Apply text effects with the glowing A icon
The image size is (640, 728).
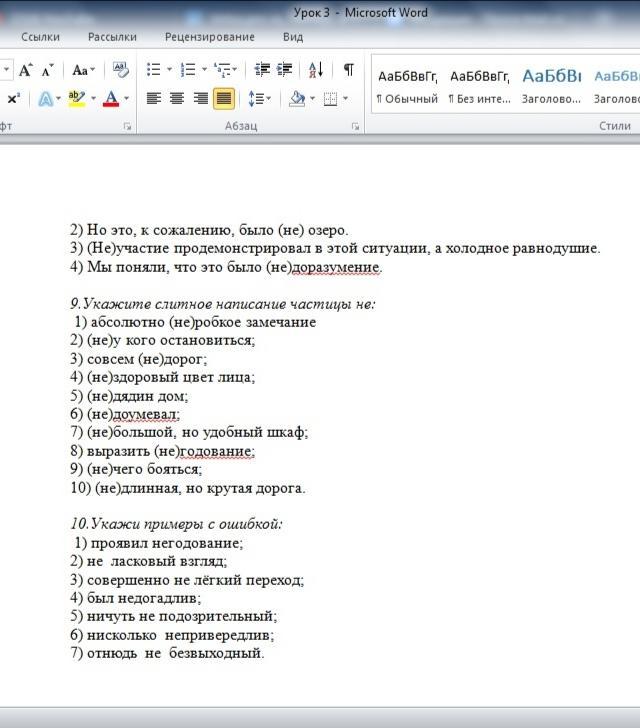(x=45, y=98)
